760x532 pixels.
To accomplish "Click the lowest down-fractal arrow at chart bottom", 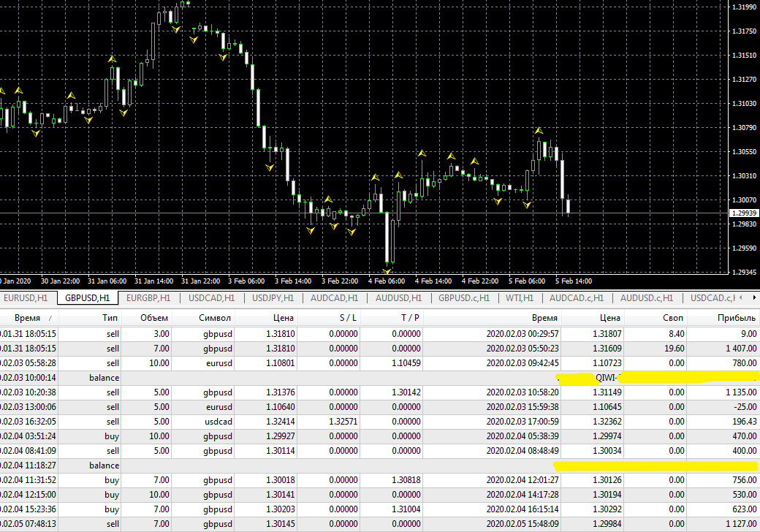I will click(387, 271).
